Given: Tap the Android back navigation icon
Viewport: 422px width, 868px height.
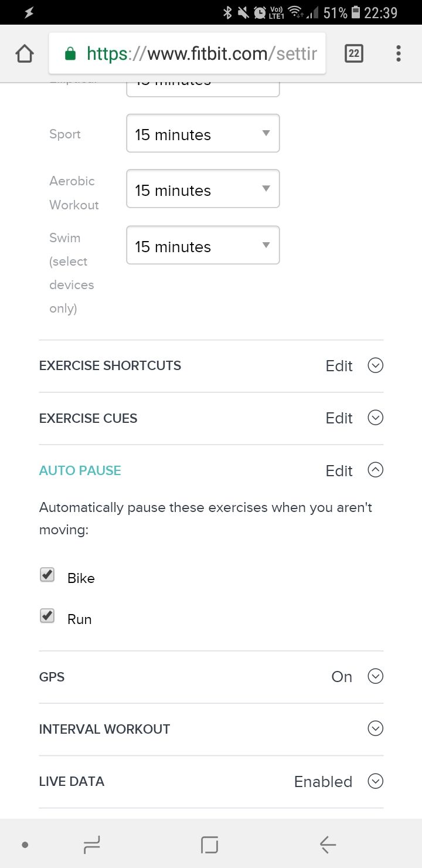Looking at the screenshot, I should click(327, 845).
